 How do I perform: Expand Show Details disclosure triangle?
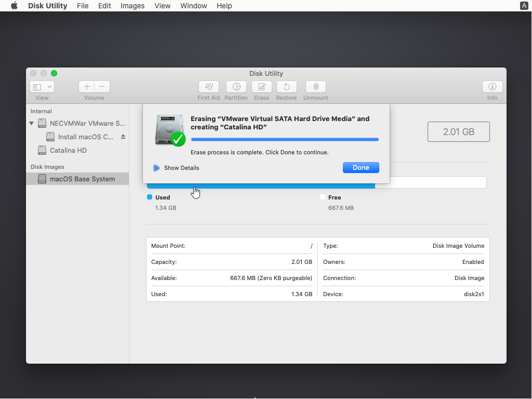[156, 168]
